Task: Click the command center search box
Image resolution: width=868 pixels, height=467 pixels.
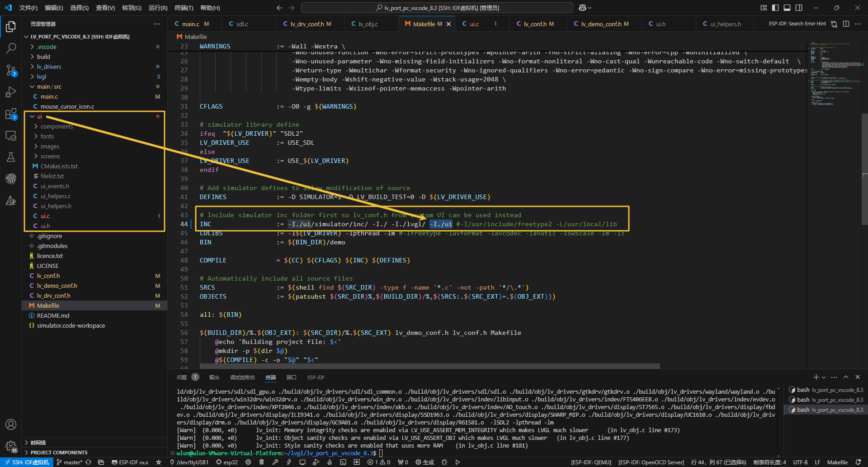Action: click(437, 8)
